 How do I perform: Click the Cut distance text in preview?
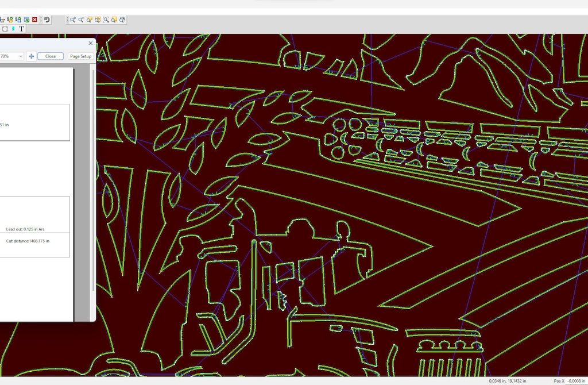point(28,241)
